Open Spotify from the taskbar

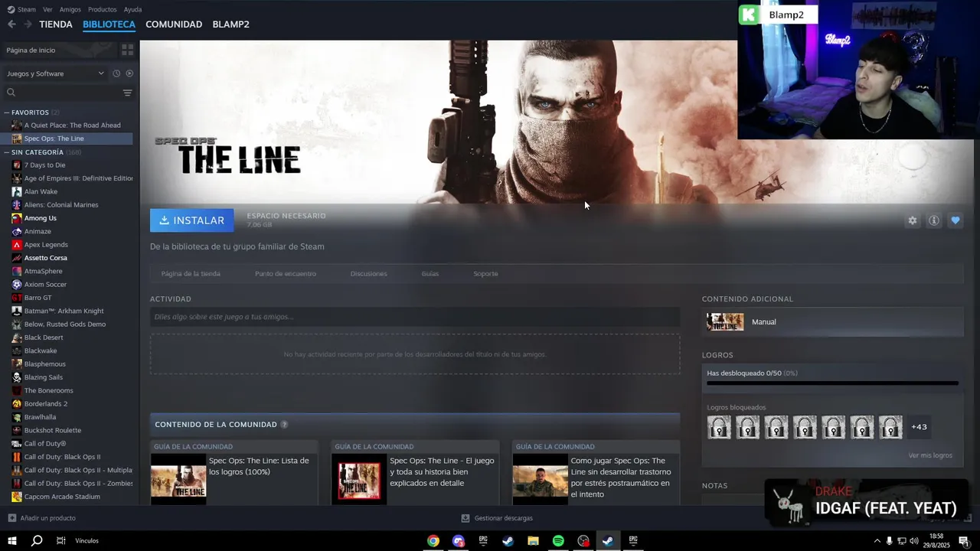coord(558,541)
